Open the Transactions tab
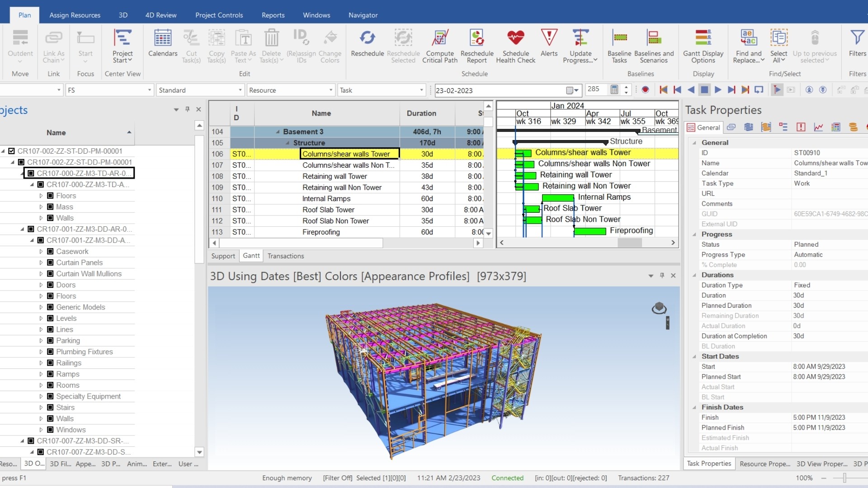 (x=285, y=256)
